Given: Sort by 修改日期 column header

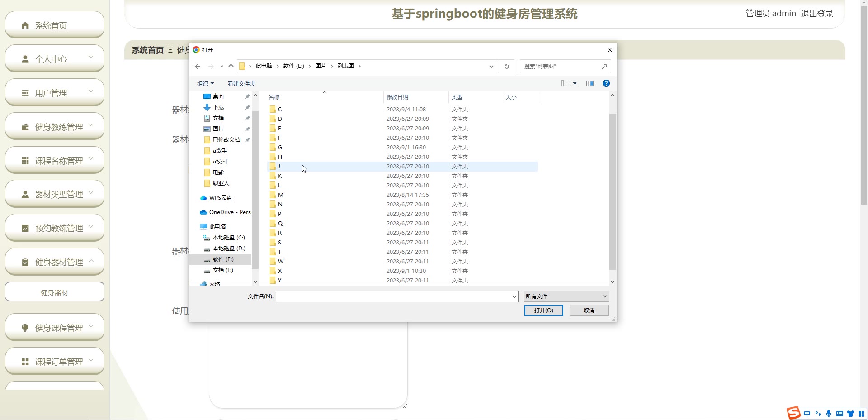Looking at the screenshot, I should [x=415, y=97].
